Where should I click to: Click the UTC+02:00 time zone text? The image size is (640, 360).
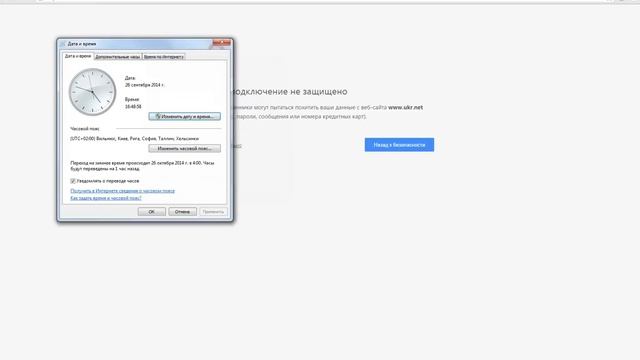(x=134, y=139)
